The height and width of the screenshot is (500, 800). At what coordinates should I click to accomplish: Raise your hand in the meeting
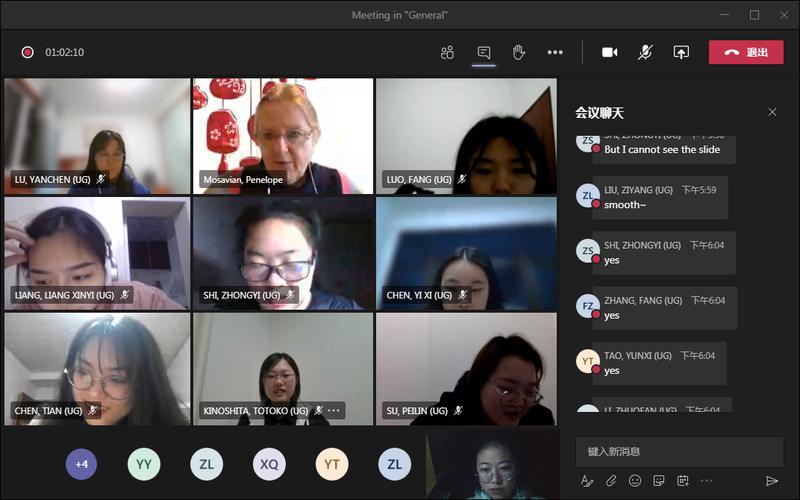tap(519, 53)
